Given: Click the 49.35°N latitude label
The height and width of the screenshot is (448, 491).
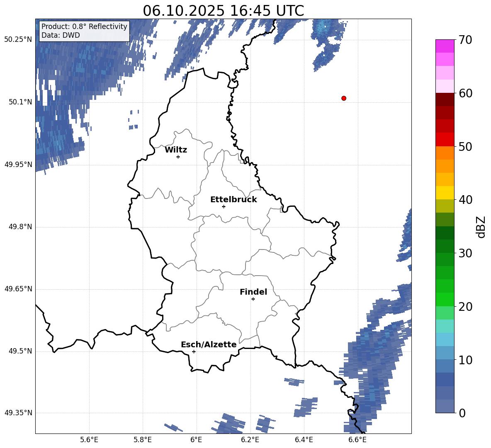Looking at the screenshot, I should (x=18, y=413).
